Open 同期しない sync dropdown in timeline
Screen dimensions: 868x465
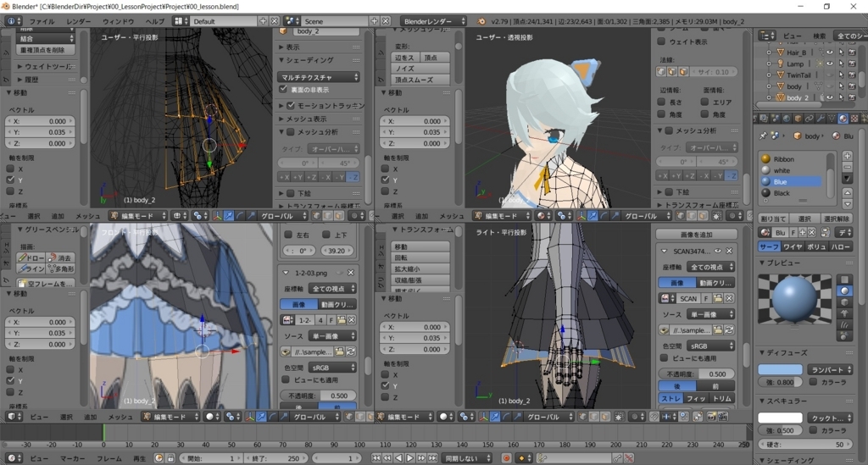467,458
